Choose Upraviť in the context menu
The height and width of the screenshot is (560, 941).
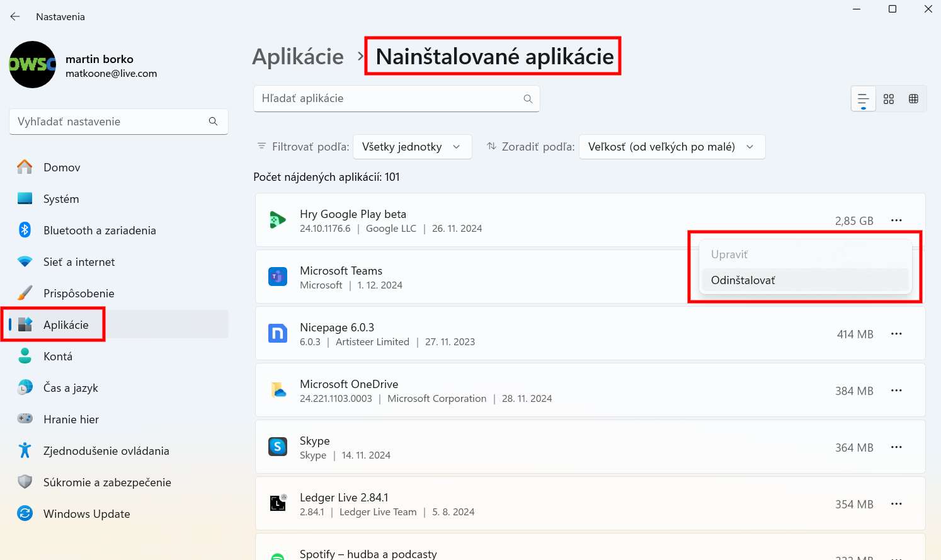[806, 254]
